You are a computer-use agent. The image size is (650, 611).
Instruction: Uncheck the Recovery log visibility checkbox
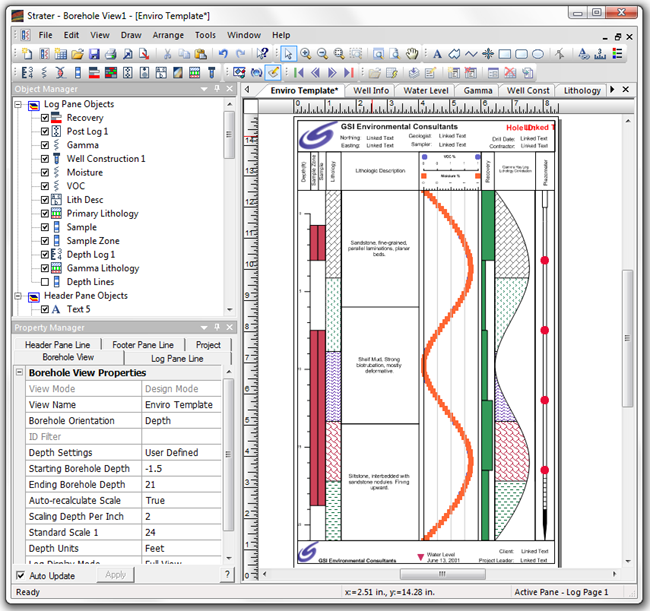(45, 118)
